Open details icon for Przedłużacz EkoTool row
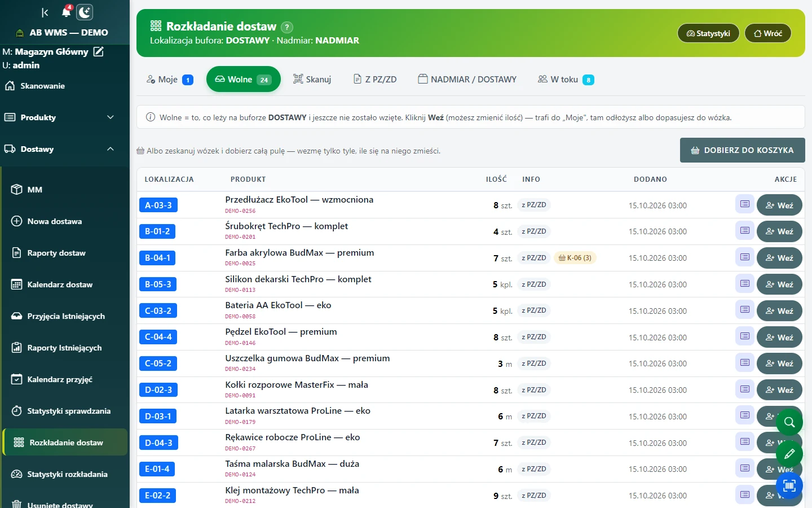This screenshot has width=812, height=508. click(x=745, y=204)
